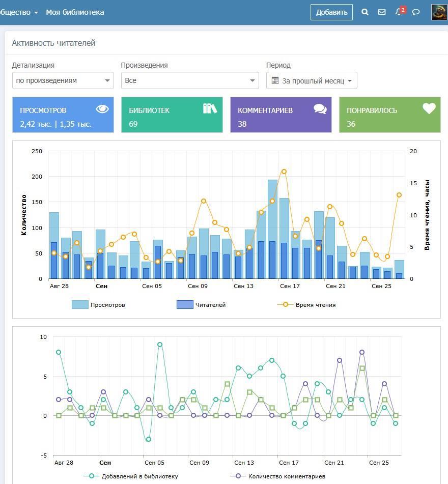Open Моя библиотека menu item

75,12
